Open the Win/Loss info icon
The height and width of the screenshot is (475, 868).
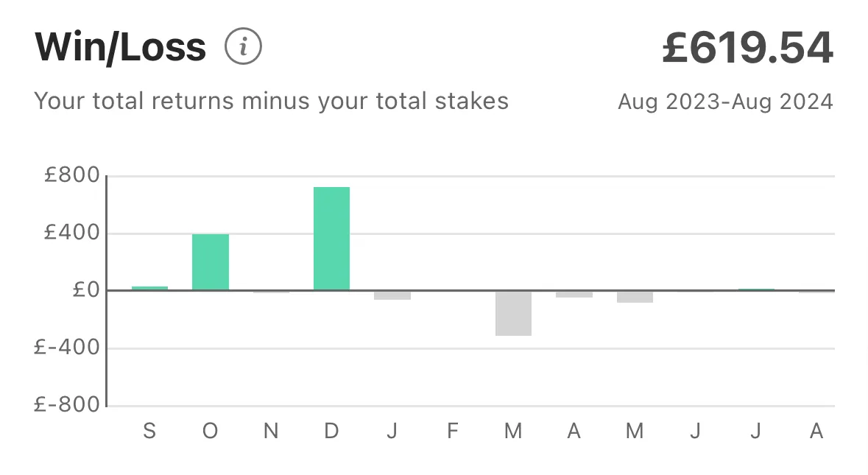click(x=243, y=46)
